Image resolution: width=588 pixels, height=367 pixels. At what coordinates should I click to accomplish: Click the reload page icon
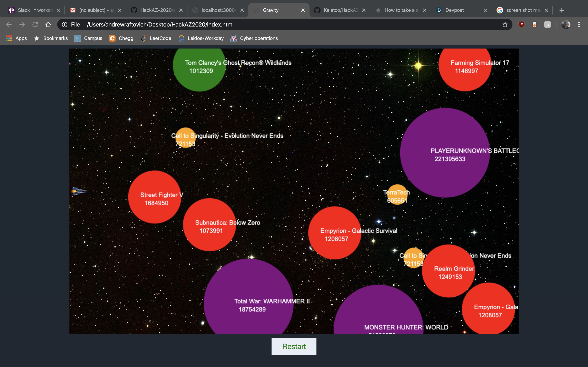(x=35, y=24)
